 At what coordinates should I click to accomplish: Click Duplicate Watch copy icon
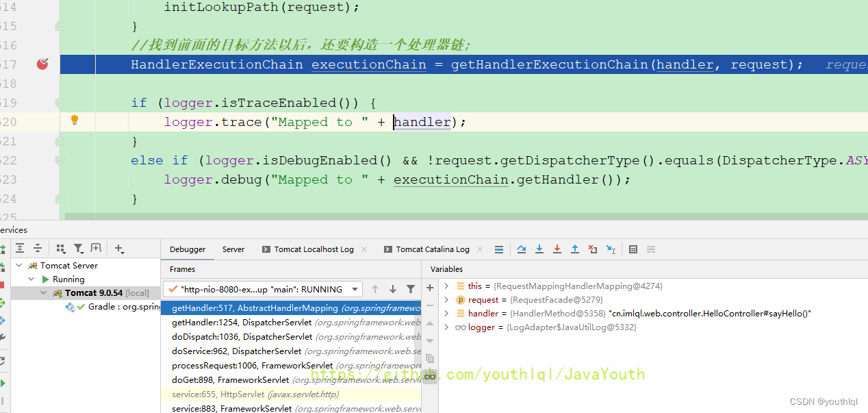pyautogui.click(x=430, y=358)
